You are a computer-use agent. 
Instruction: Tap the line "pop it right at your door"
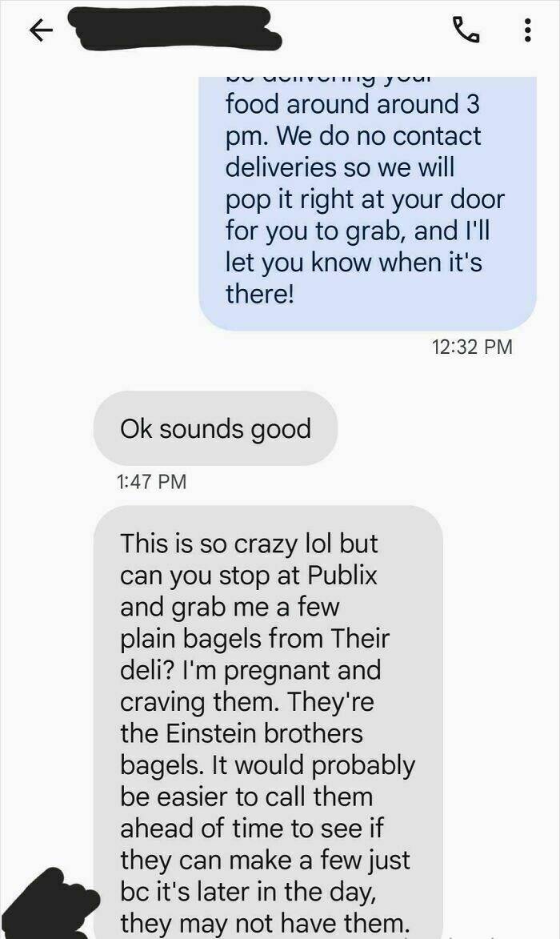pos(365,200)
